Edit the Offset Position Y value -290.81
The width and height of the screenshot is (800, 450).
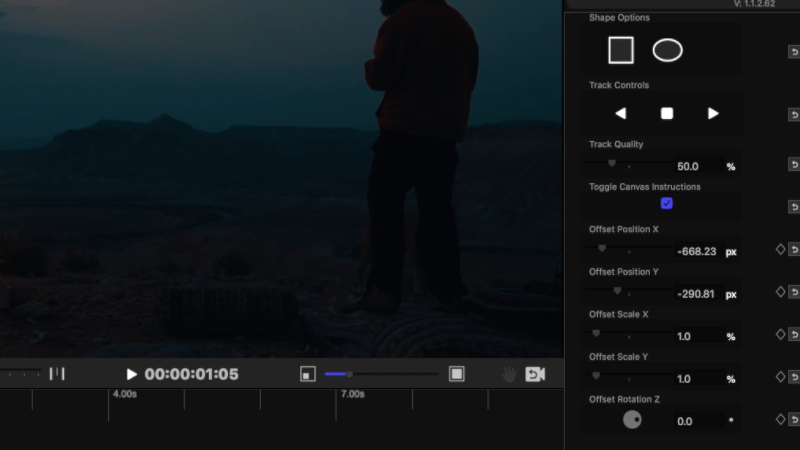(698, 294)
